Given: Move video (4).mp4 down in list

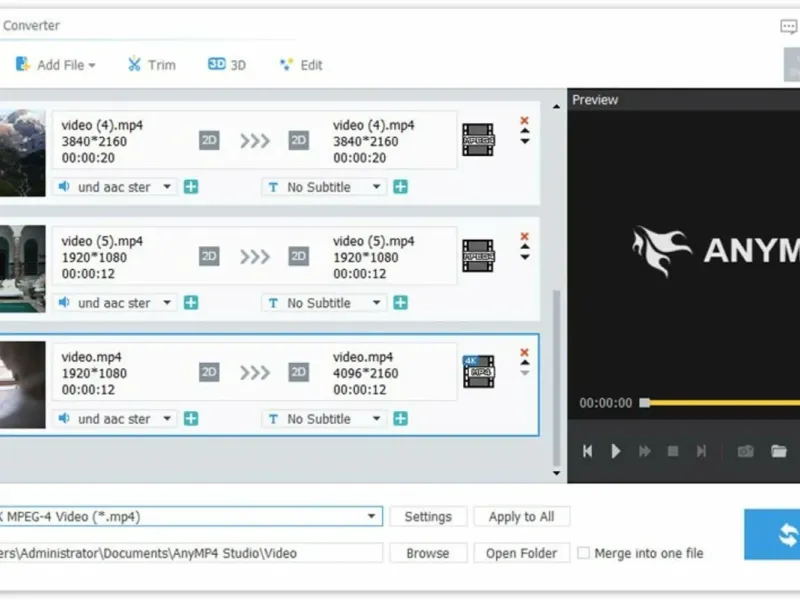Looking at the screenshot, I should (x=524, y=141).
